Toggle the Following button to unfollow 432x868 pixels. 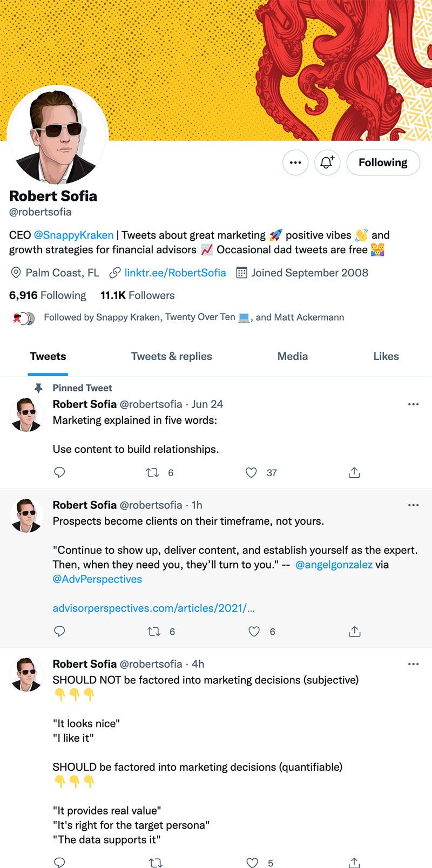point(383,162)
